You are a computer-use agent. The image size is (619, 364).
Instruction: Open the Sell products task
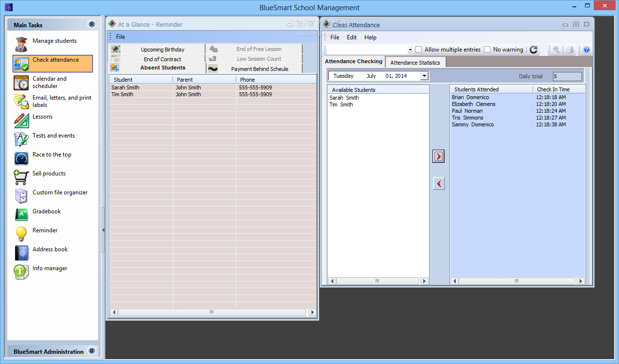(x=52, y=177)
